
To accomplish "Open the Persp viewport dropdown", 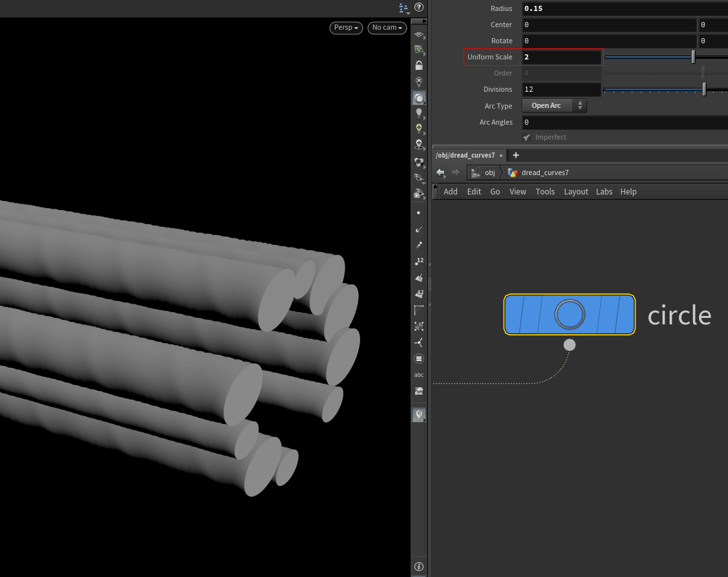I will coord(346,28).
